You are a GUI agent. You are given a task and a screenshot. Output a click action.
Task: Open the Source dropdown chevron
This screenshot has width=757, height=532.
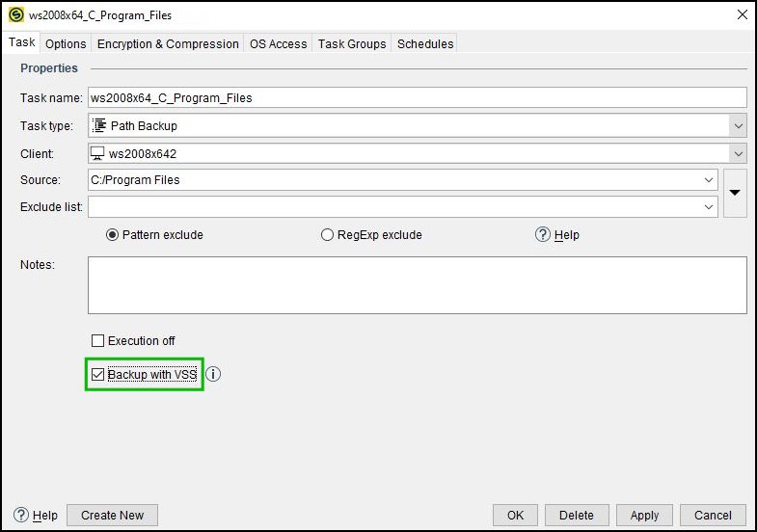708,180
